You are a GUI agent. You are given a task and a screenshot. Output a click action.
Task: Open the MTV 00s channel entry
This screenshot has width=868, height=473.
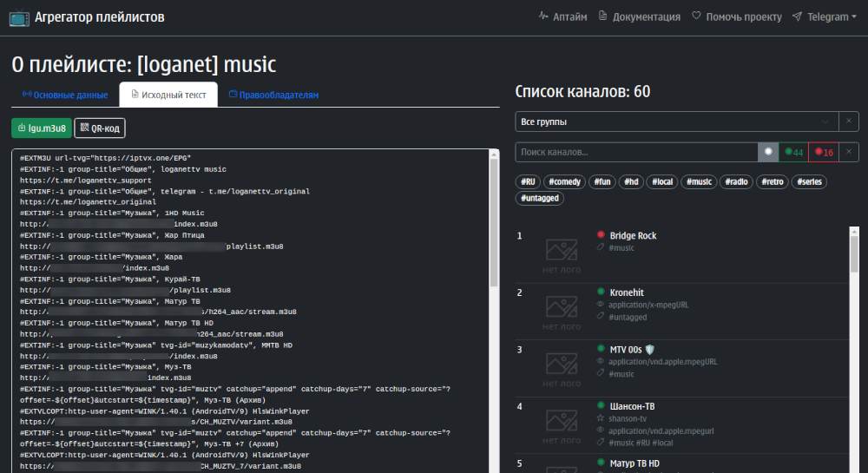[x=626, y=350]
